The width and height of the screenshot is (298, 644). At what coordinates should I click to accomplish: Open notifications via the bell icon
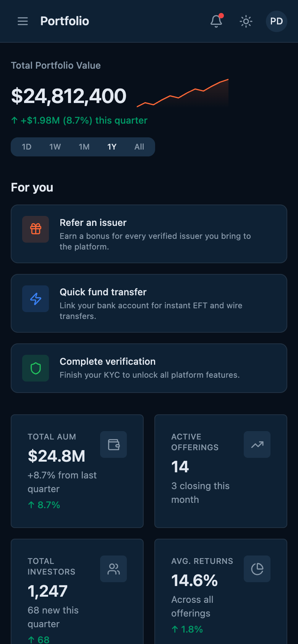pos(216,21)
